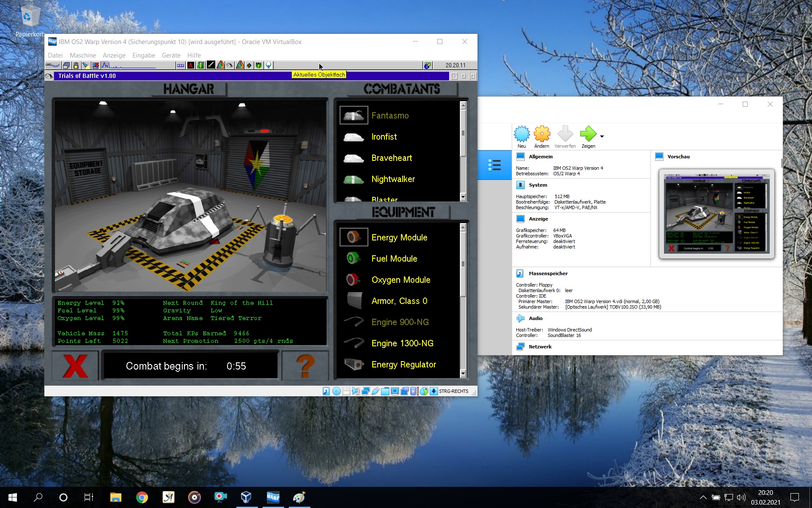Click the orange question mark help button
This screenshot has width=812, height=508.
305,366
